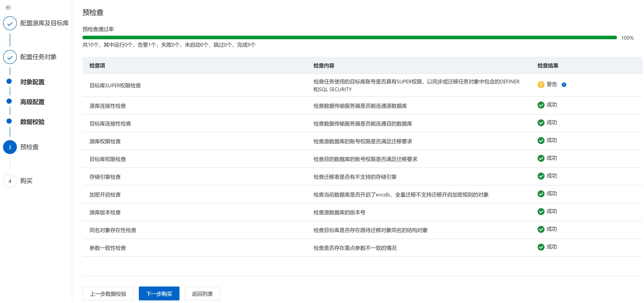Screen dimensions: 644x303
Task: Open the 对象配置 sub-step
Action: coord(32,82)
